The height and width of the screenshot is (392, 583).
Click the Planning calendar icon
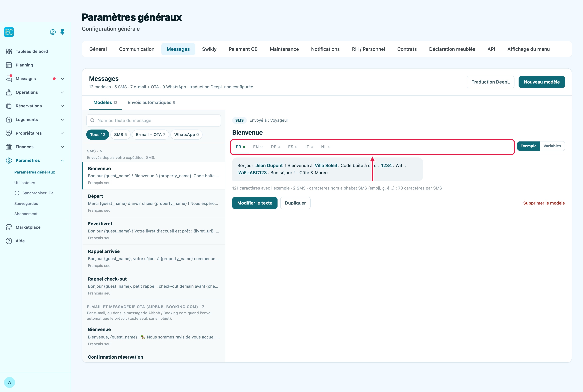tap(9, 65)
